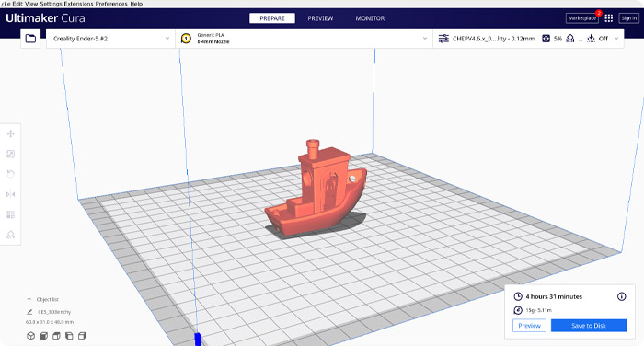Viewport: 644px width, 346px height.
Task: Click the extruder 1 material icon
Action: (x=186, y=39)
